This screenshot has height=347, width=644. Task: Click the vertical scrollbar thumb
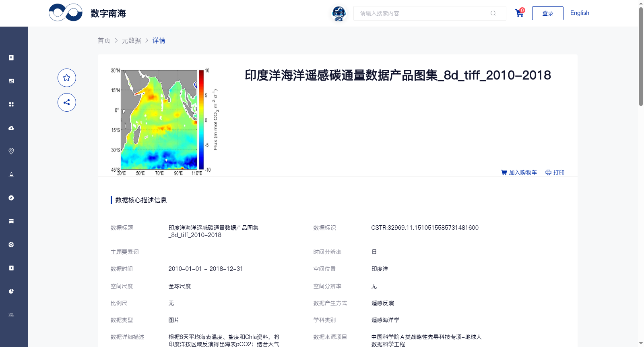(641, 56)
